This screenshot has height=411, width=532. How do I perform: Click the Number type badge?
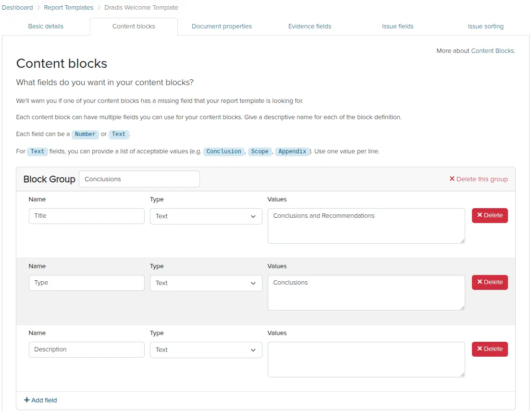[85, 134]
